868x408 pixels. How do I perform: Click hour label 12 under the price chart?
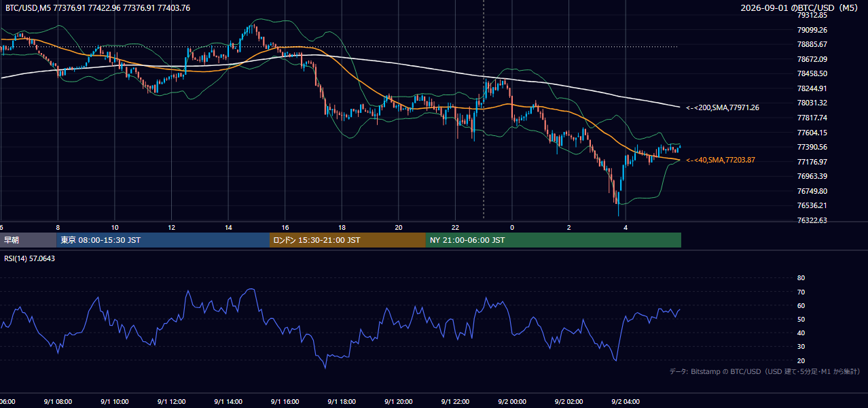pyautogui.click(x=172, y=227)
